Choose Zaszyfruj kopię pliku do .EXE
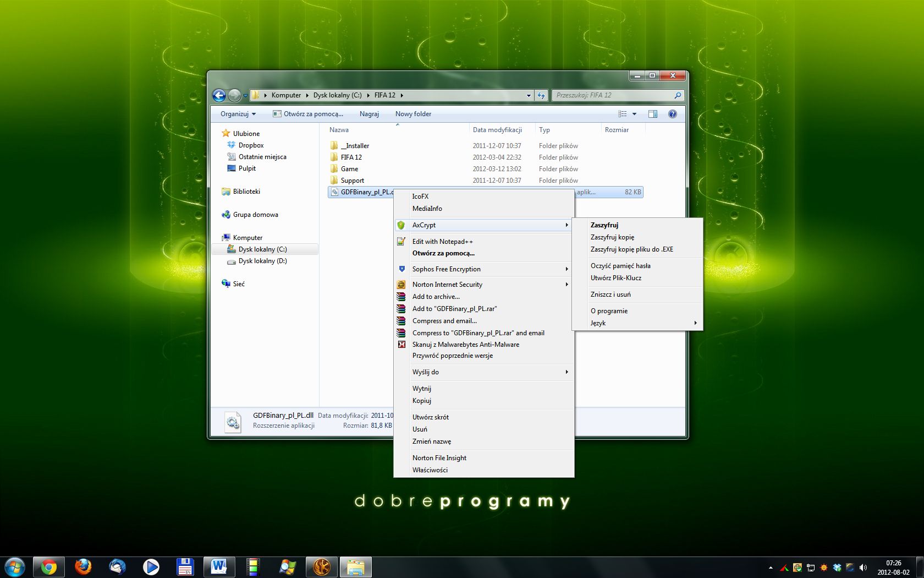 pos(637,249)
